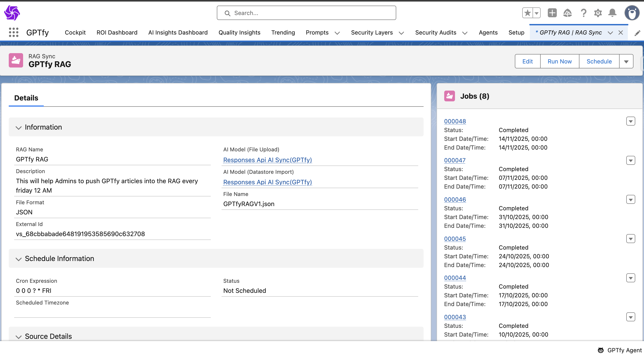Viewport: 644px width, 359px height.
Task: Click the global create plus icon
Action: (x=552, y=13)
